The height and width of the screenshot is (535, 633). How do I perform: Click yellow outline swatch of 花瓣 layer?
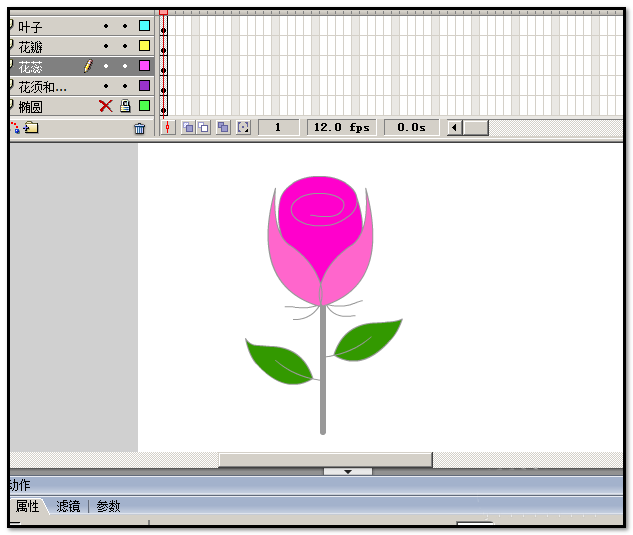click(145, 46)
